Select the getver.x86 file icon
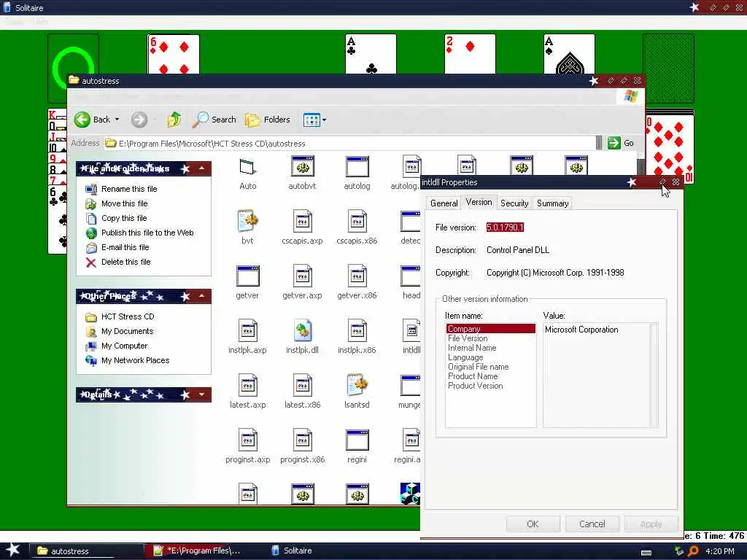This screenshot has width=747, height=560. click(357, 276)
